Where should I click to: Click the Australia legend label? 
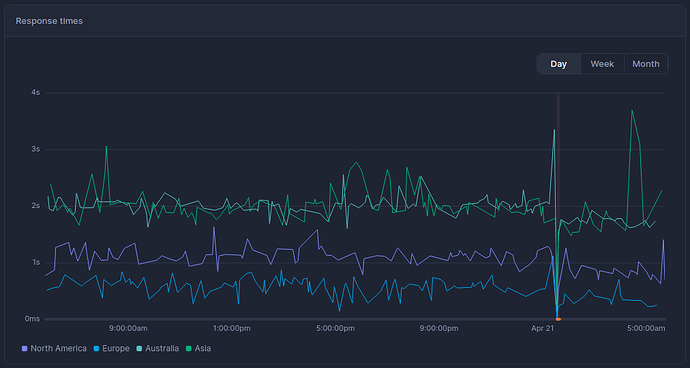click(163, 349)
